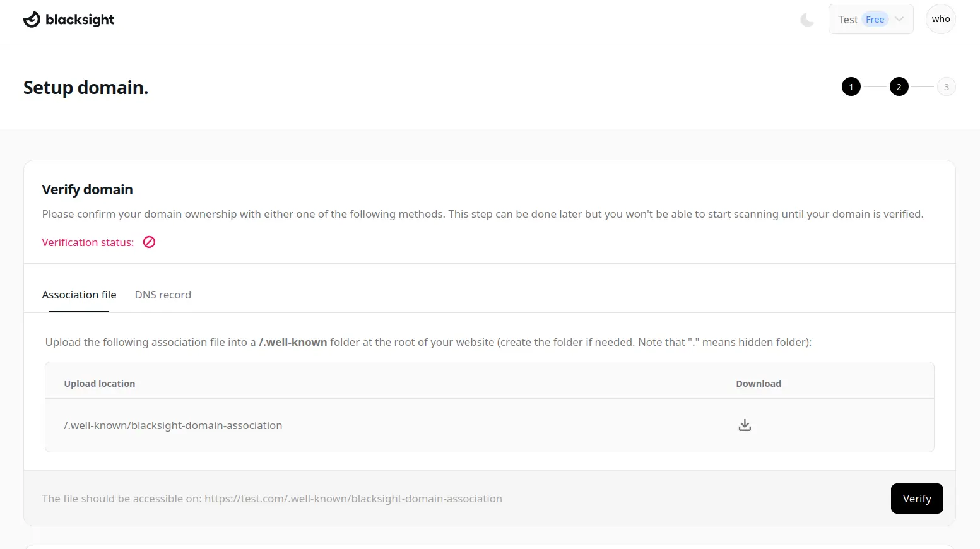The height and width of the screenshot is (549, 980).
Task: Click the red Verification status label
Action: [88, 242]
